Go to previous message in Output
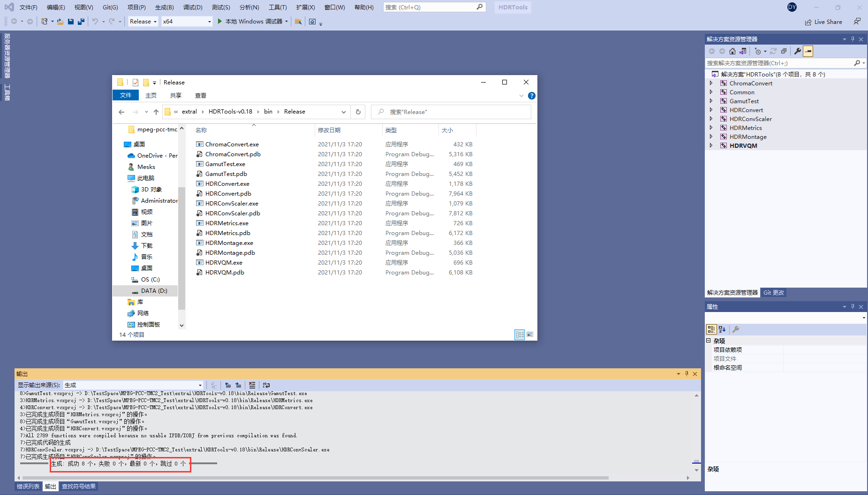868x495 pixels. [228, 385]
